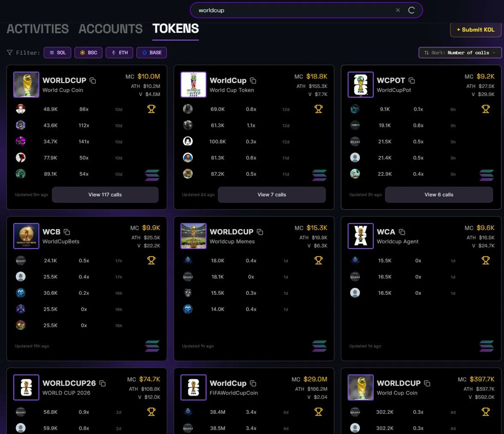The width and height of the screenshot is (504, 434).
Task: Copy address of WORLDCUP $397.7K card
Action: [427, 383]
